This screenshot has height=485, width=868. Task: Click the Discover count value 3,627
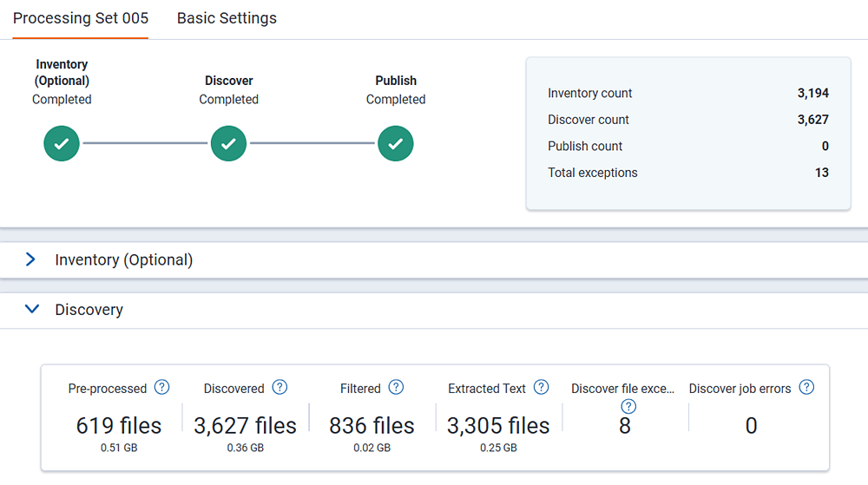812,120
